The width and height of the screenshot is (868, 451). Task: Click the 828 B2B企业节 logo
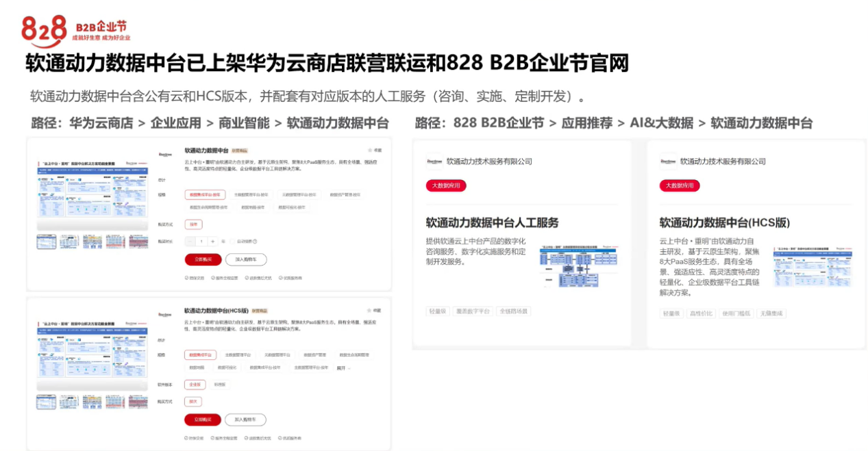tap(75, 30)
